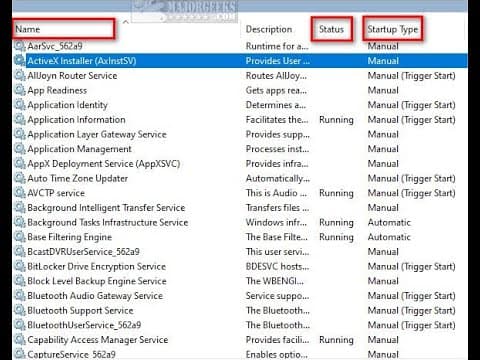Viewport: 480px width, 360px height.
Task: Click the Bluetooth Support Service gear icon
Action: pos(20,310)
